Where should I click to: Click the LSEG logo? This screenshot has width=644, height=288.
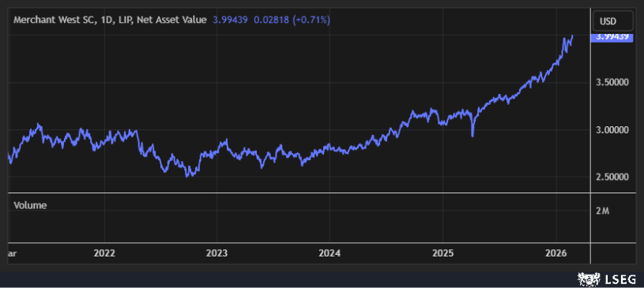[x=607, y=279]
